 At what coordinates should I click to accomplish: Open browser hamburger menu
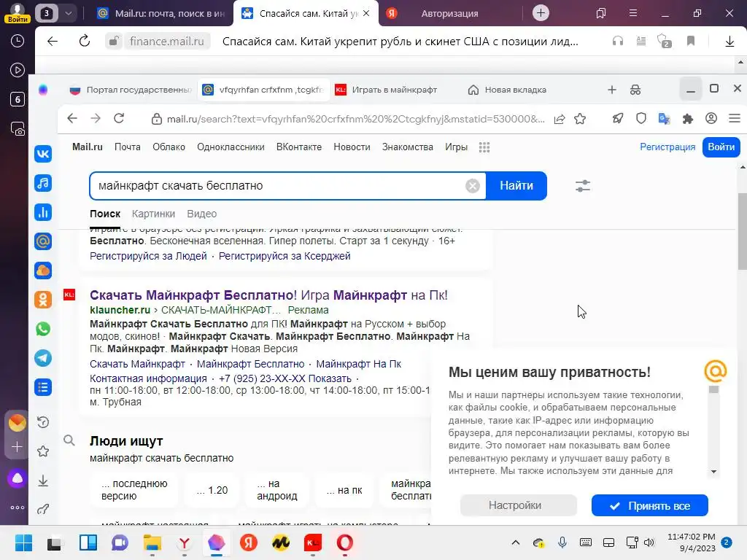734,119
